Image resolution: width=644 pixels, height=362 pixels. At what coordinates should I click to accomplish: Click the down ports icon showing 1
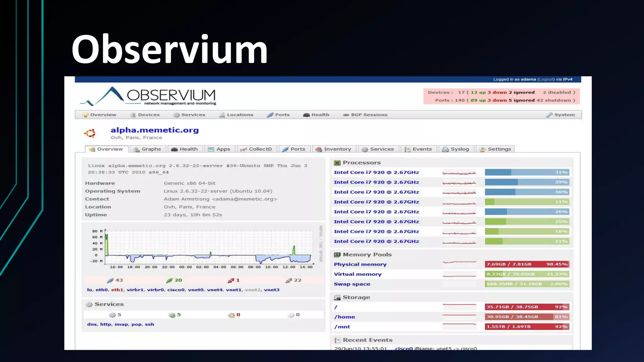tap(231, 280)
